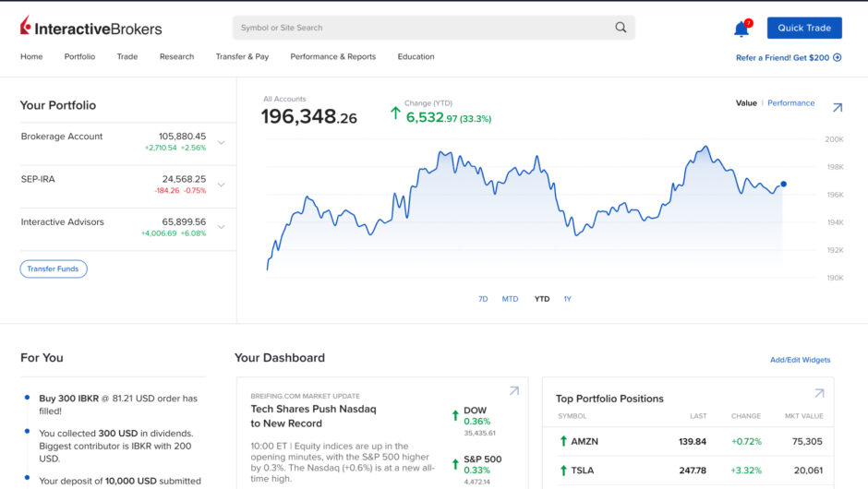Switch chart to Performance view

click(790, 103)
